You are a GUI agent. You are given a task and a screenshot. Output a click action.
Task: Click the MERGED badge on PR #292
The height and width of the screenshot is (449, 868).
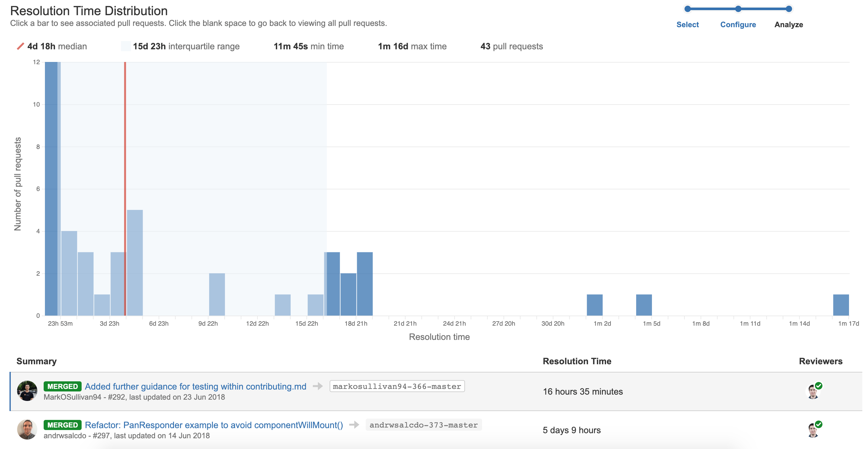(x=63, y=387)
